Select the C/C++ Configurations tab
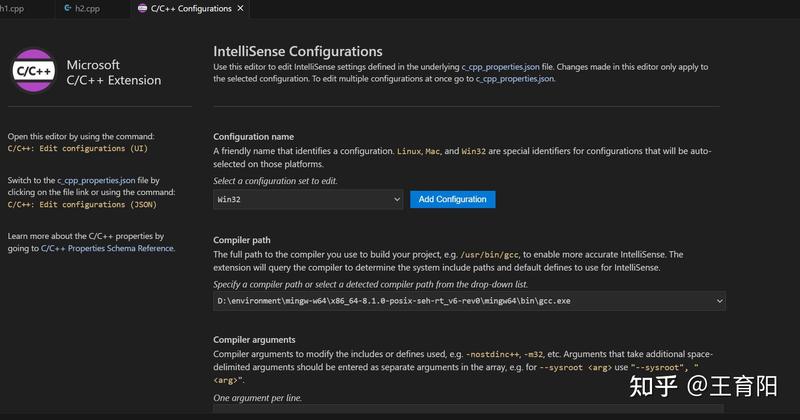Viewport: 800px width, 420px height. (x=191, y=9)
